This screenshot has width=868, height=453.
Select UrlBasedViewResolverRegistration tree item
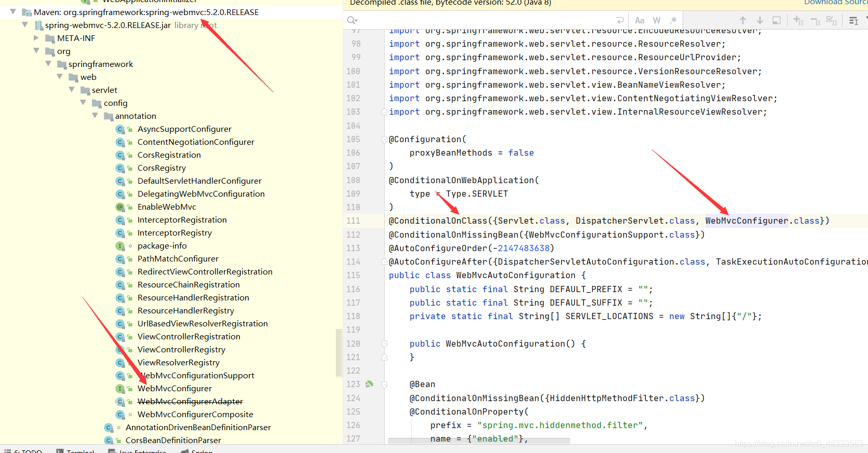coord(202,324)
